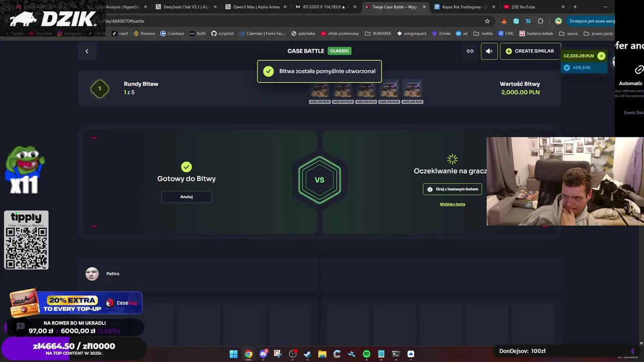644x362 pixels.
Task: Cancel the battle with the Anuluj button
Action: tap(186, 197)
